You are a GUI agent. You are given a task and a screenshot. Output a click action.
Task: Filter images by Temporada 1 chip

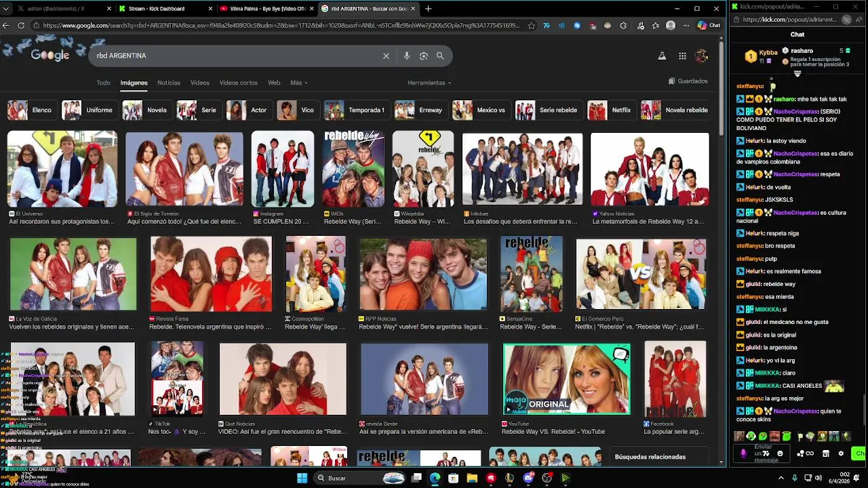(x=357, y=110)
